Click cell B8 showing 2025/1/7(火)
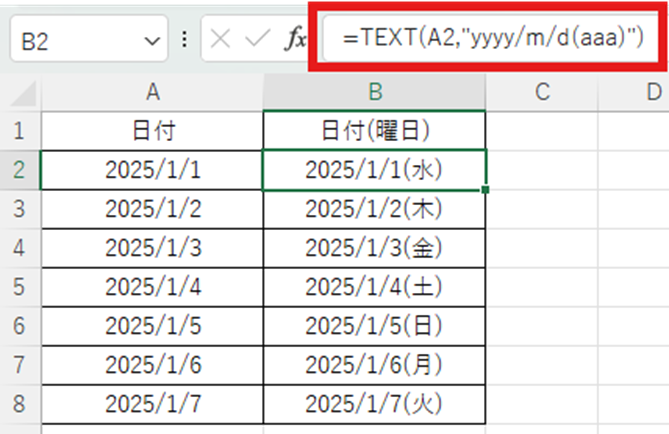Image resolution: width=669 pixels, height=434 pixels. tap(375, 406)
